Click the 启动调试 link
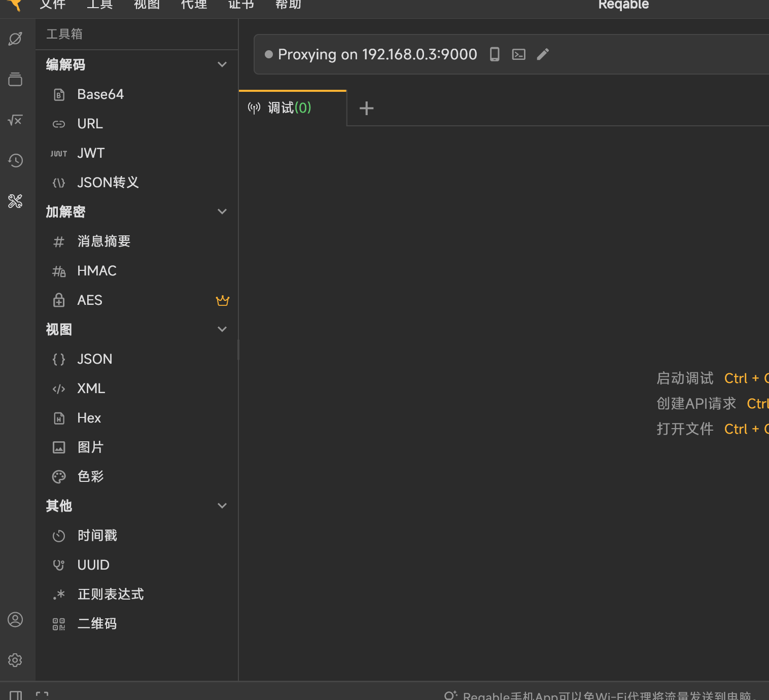Screen dimensions: 769x700 click(684, 378)
